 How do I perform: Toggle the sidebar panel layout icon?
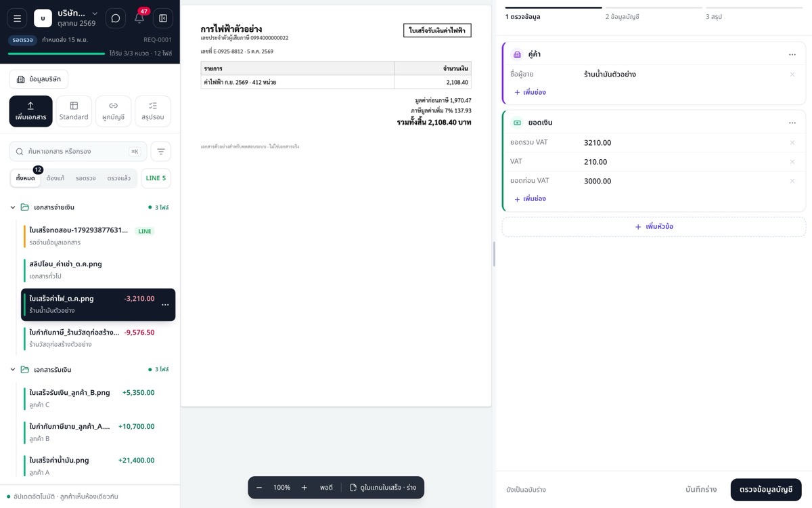[x=163, y=18]
